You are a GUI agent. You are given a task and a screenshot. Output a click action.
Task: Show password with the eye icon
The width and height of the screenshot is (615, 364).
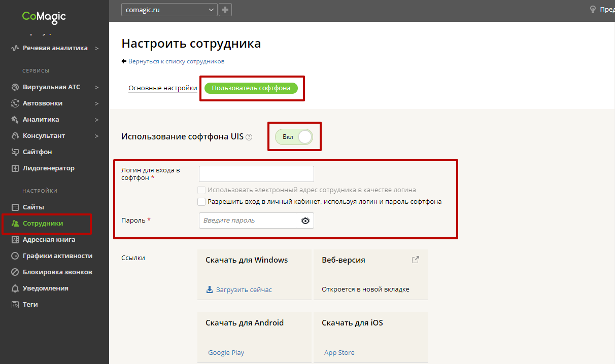305,221
